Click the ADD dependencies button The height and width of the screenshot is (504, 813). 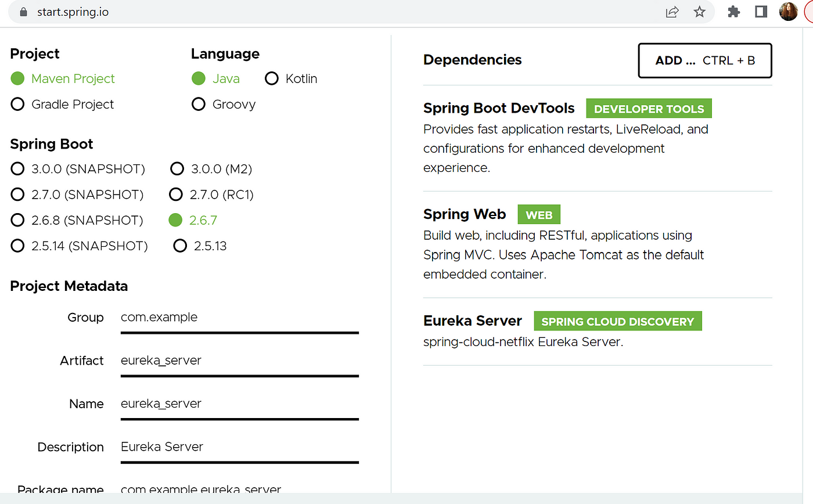coord(705,60)
